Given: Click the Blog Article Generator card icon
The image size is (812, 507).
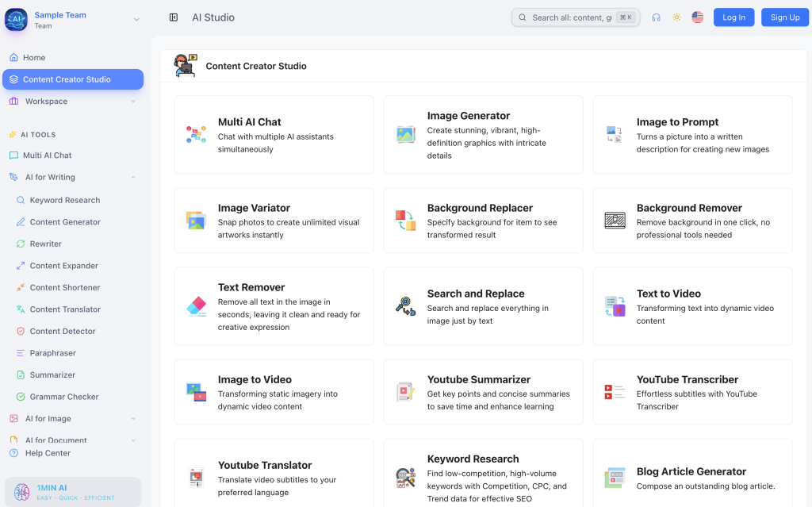Looking at the screenshot, I should tap(615, 478).
